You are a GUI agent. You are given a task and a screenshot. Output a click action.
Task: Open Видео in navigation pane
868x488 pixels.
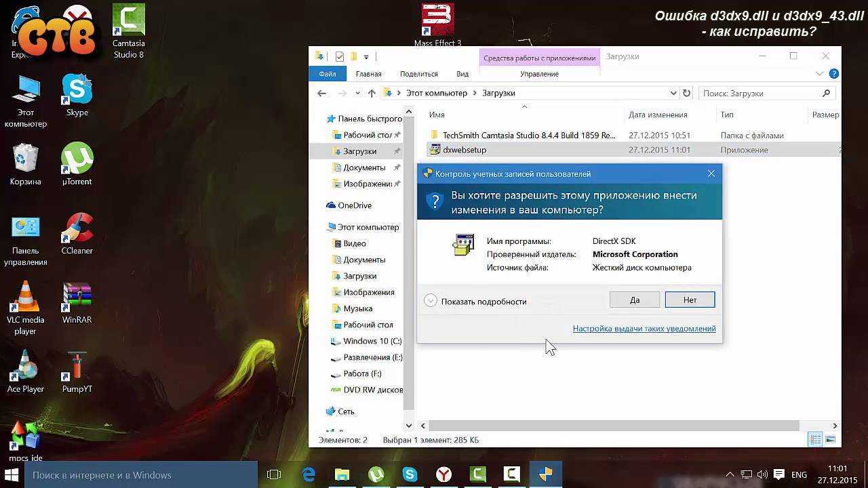(x=355, y=243)
